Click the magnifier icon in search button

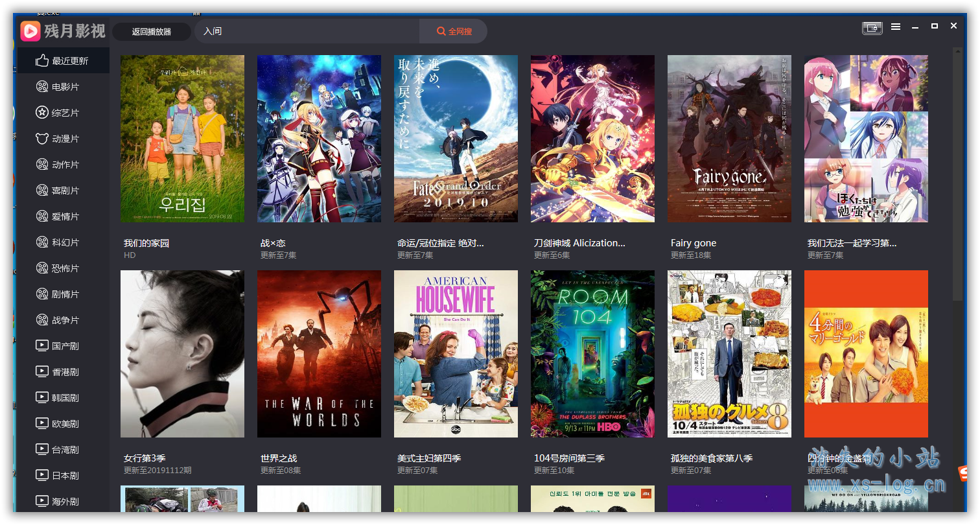pos(441,31)
